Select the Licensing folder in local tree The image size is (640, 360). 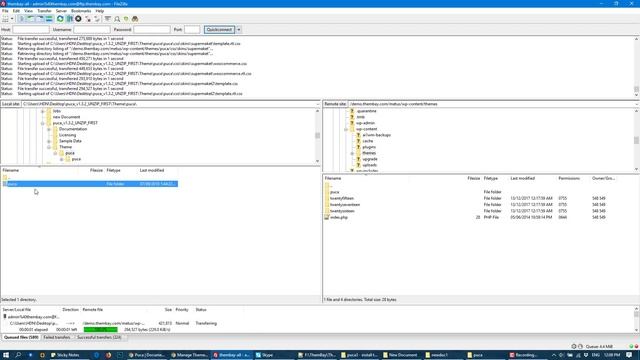(x=67, y=135)
